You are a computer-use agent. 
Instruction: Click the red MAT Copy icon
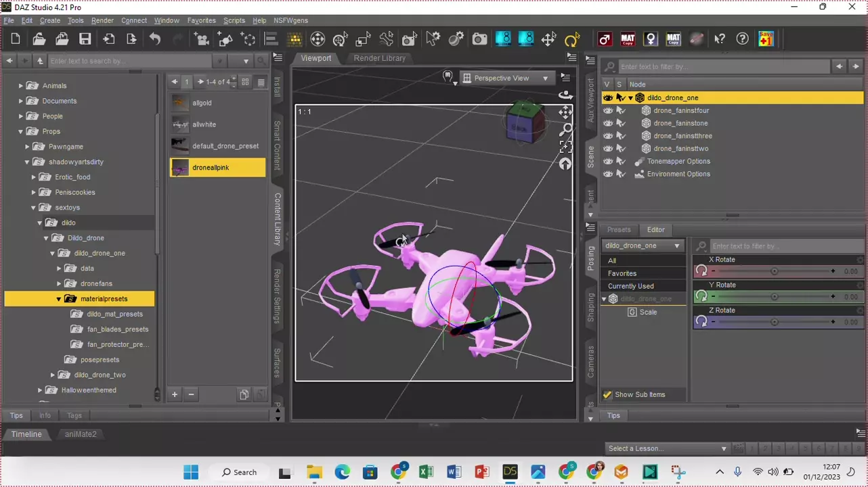coord(628,39)
